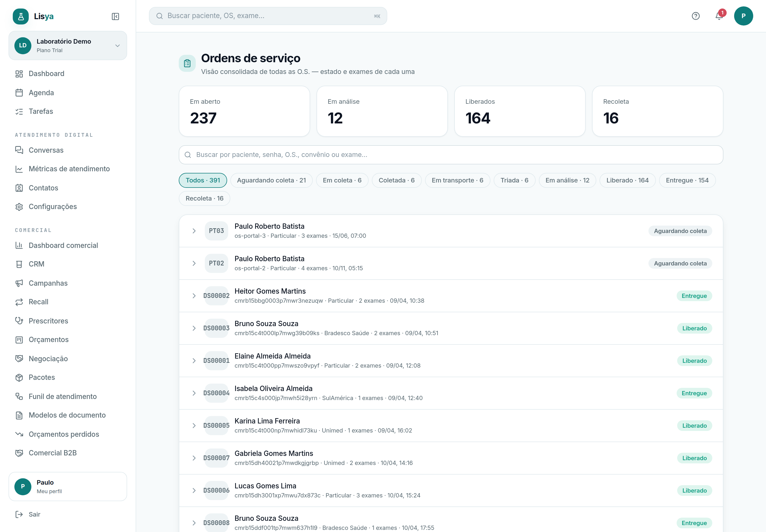Click the Agenda calendar icon
This screenshot has height=532, width=766.
[19, 93]
